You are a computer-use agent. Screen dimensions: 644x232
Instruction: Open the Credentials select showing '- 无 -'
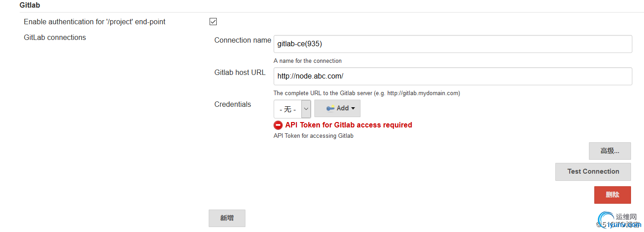tap(292, 109)
